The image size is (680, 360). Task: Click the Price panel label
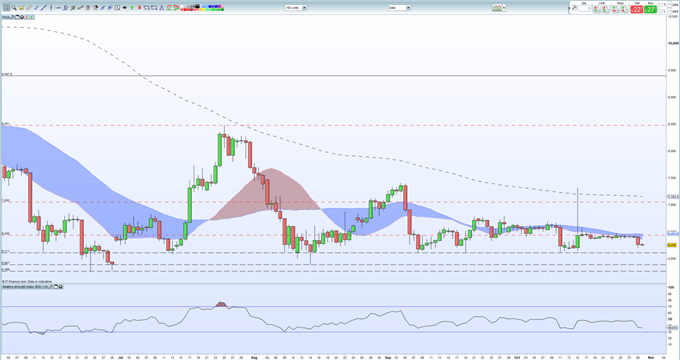coord(6,17)
